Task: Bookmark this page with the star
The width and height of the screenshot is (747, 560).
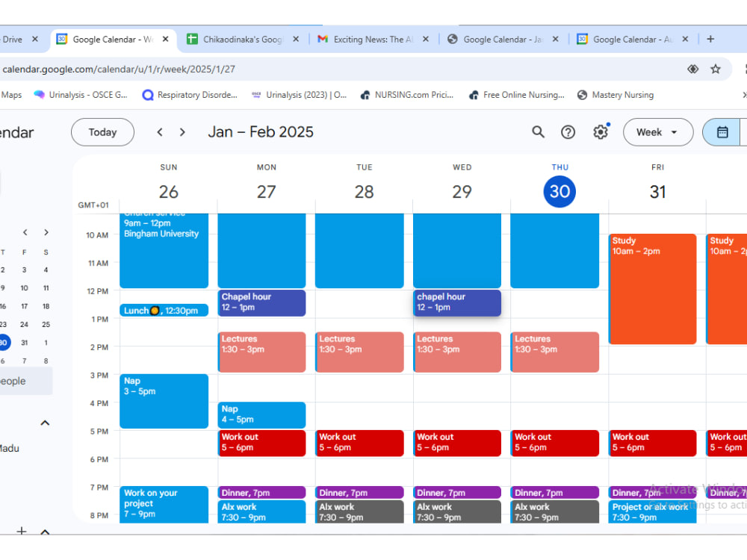Action: pyautogui.click(x=716, y=69)
